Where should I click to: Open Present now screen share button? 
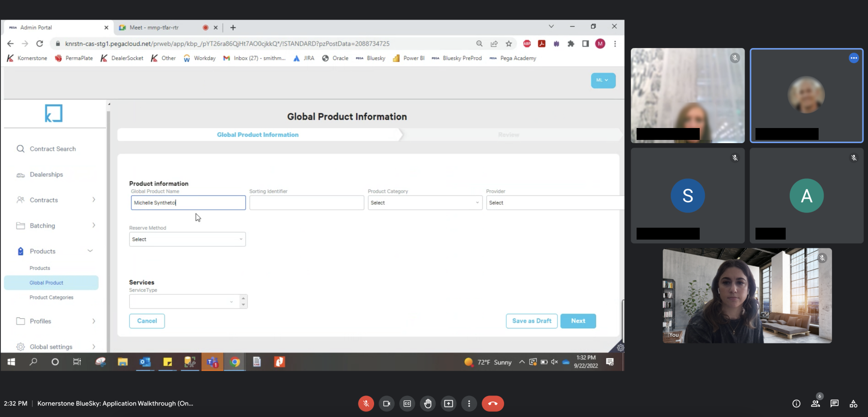tap(449, 403)
